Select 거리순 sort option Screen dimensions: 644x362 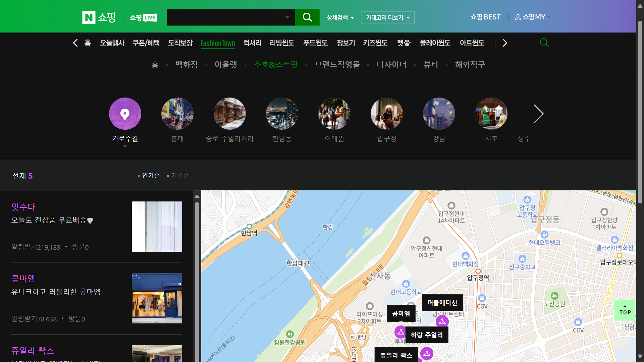(180, 176)
